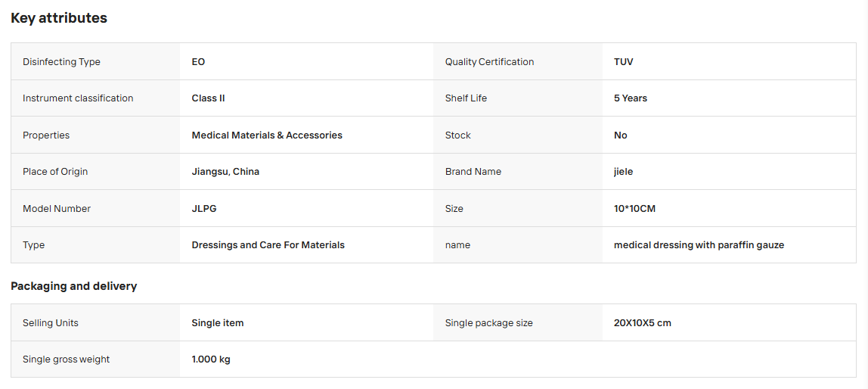
Task: Select the Disinfecting Type label
Action: pos(61,61)
